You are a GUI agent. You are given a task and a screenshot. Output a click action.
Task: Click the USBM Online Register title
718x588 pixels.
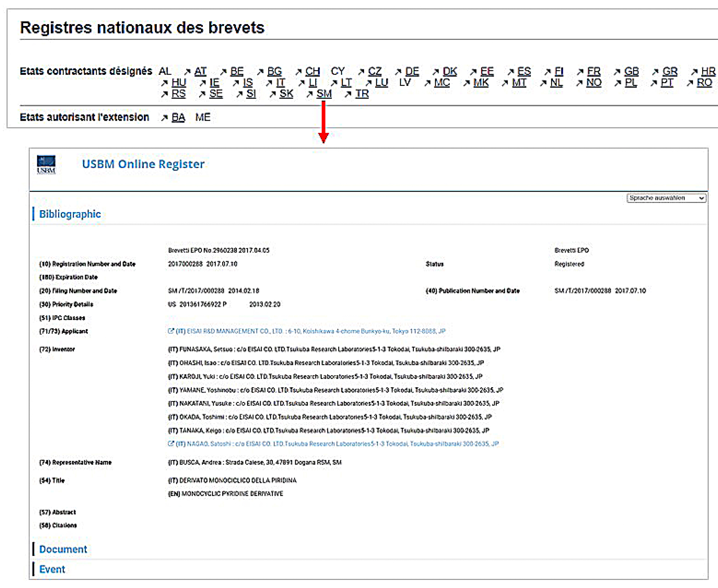pyautogui.click(x=143, y=164)
